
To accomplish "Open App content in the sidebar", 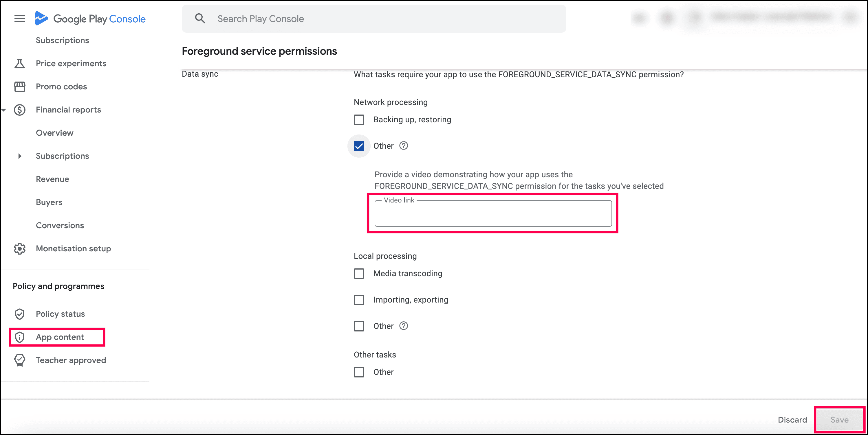I will point(60,337).
